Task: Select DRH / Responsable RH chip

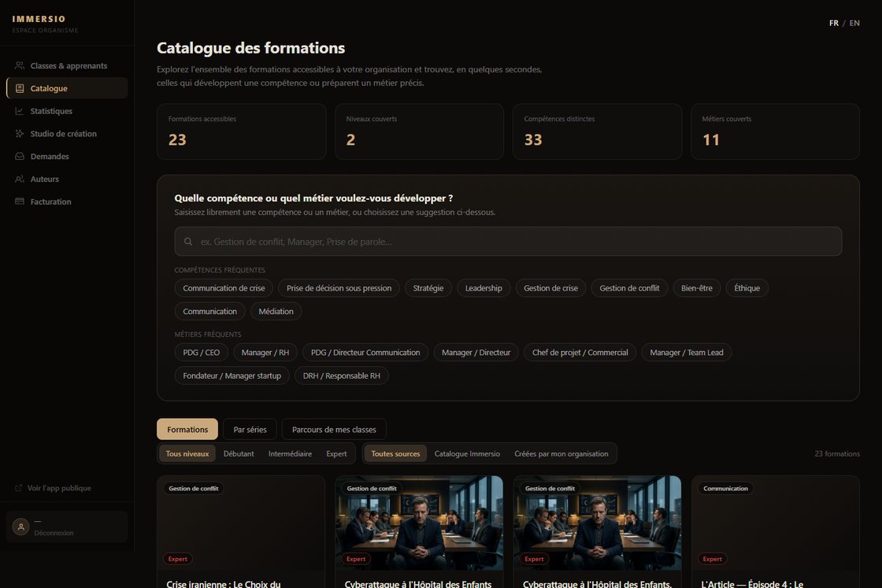Action: click(x=342, y=375)
